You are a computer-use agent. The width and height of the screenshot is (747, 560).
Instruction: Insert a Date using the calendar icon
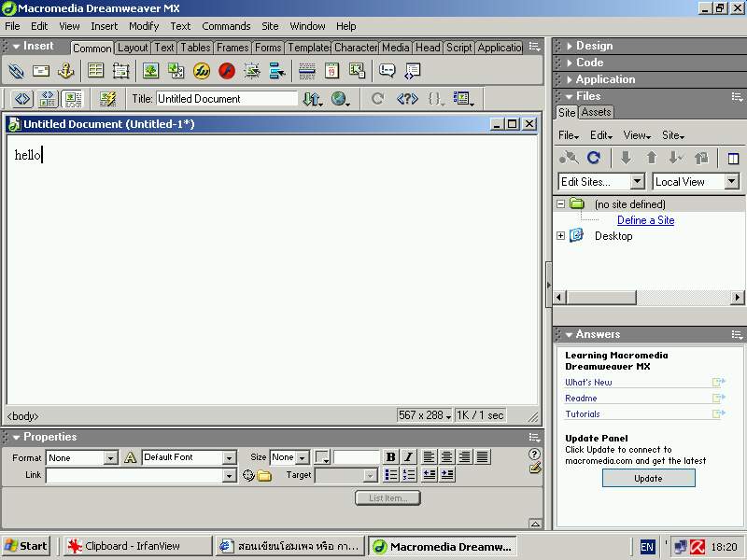(331, 71)
